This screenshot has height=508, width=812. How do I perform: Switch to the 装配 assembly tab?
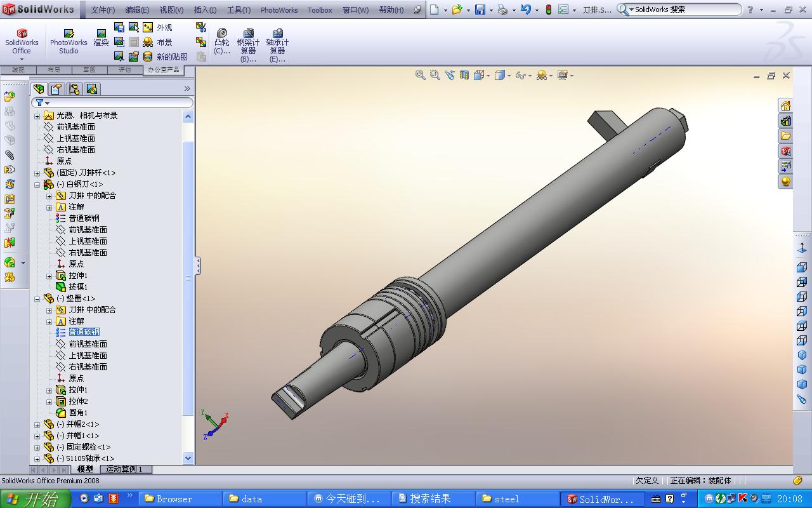click(18, 70)
